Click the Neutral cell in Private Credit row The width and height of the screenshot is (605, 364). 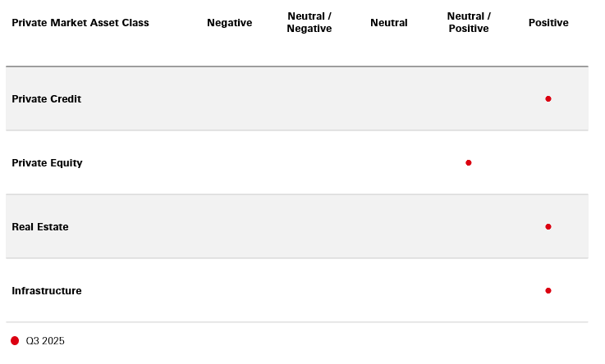[x=389, y=98]
